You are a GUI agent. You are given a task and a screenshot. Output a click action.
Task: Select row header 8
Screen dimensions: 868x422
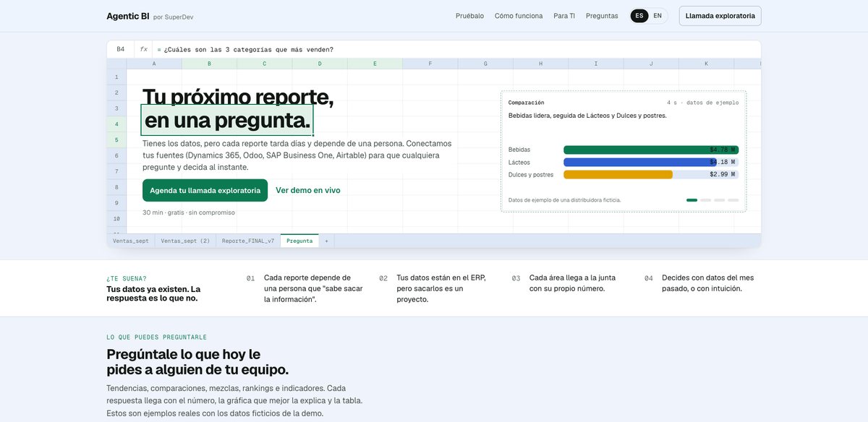pyautogui.click(x=116, y=186)
